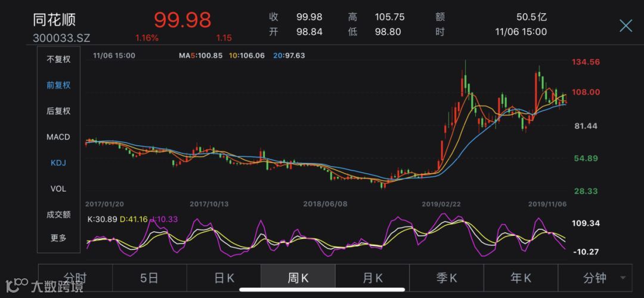Click the header time 11/06 15:00
644x298 pixels.
pyautogui.click(x=521, y=32)
